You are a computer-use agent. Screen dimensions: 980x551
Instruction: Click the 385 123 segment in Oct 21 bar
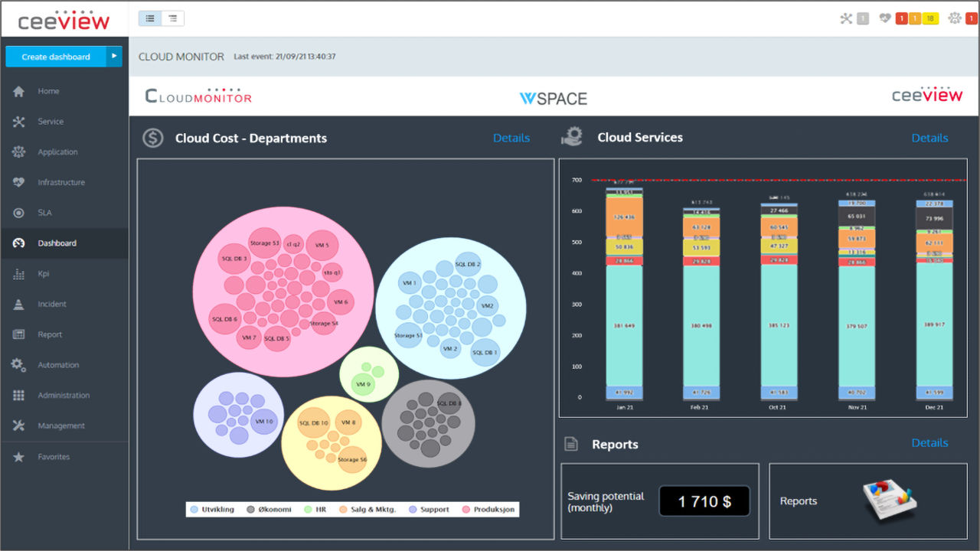coord(778,326)
